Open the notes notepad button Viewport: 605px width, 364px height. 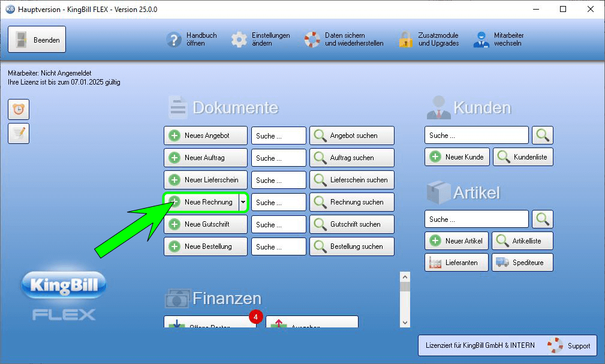click(19, 133)
